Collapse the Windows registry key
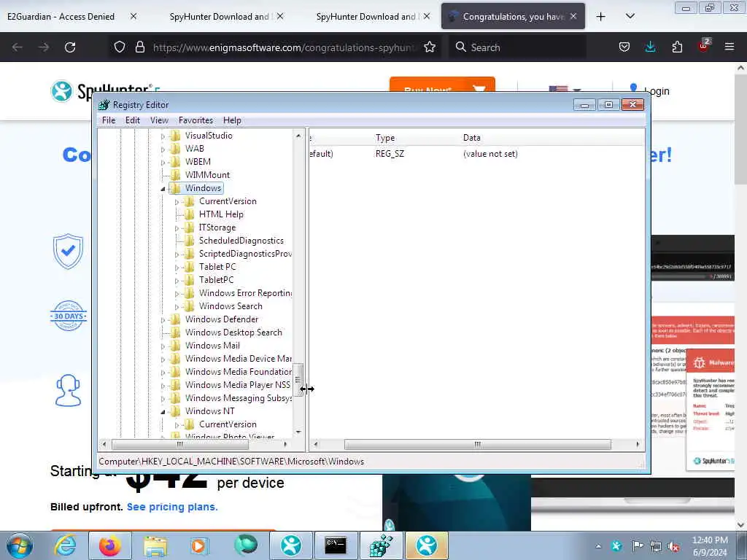Screen dimensions: 747x560 click(163, 189)
